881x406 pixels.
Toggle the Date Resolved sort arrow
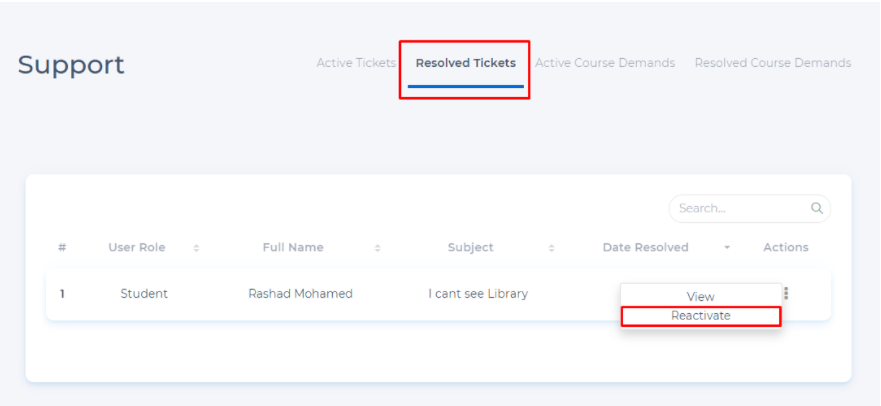coord(727,248)
